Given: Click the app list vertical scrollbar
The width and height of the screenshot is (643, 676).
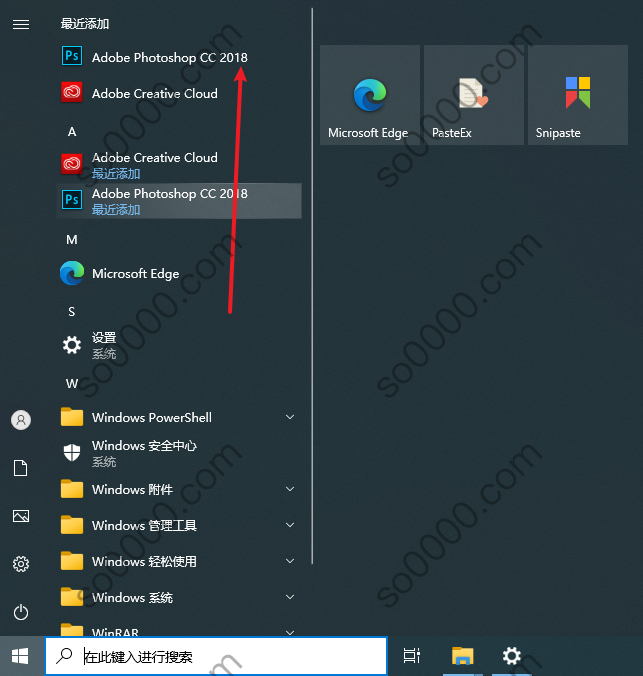Looking at the screenshot, I should coord(312,286).
